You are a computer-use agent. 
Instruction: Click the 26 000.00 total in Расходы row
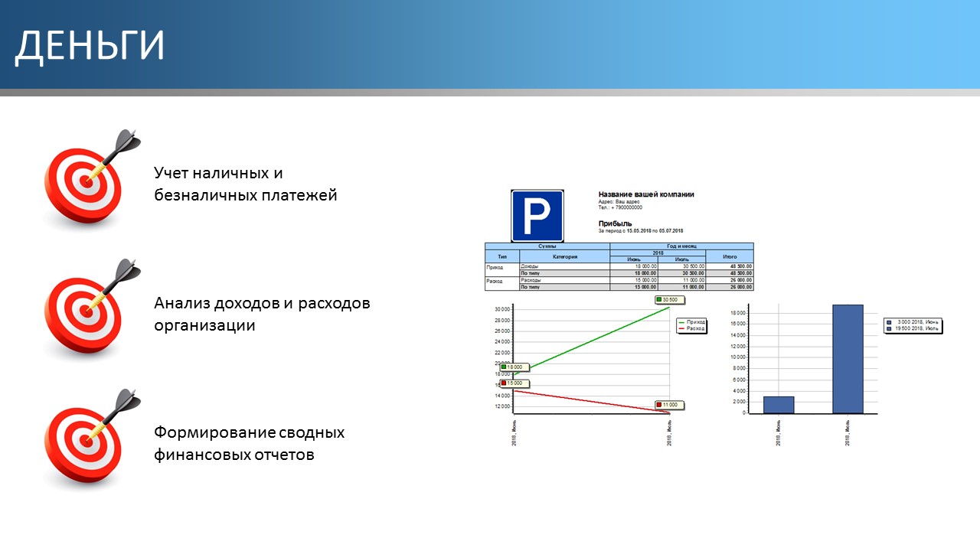730,280
